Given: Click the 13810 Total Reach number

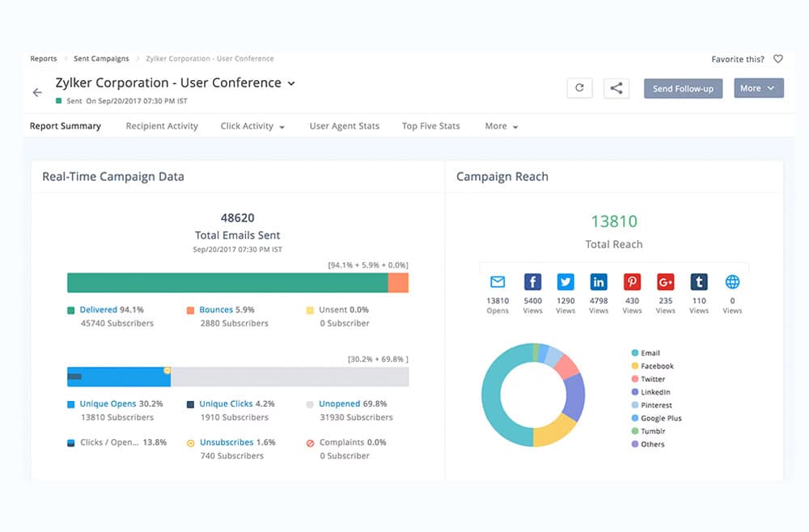Looking at the screenshot, I should tap(614, 222).
